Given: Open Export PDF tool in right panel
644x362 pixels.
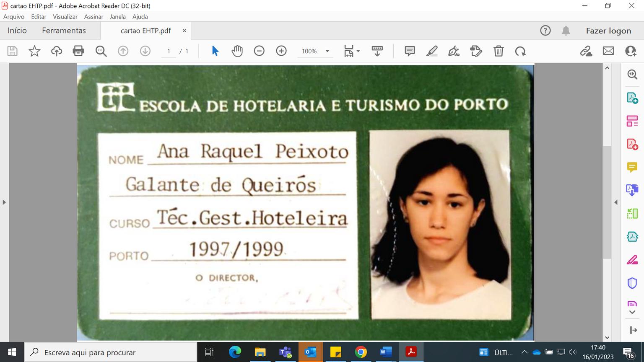Looking at the screenshot, I should click(x=632, y=98).
